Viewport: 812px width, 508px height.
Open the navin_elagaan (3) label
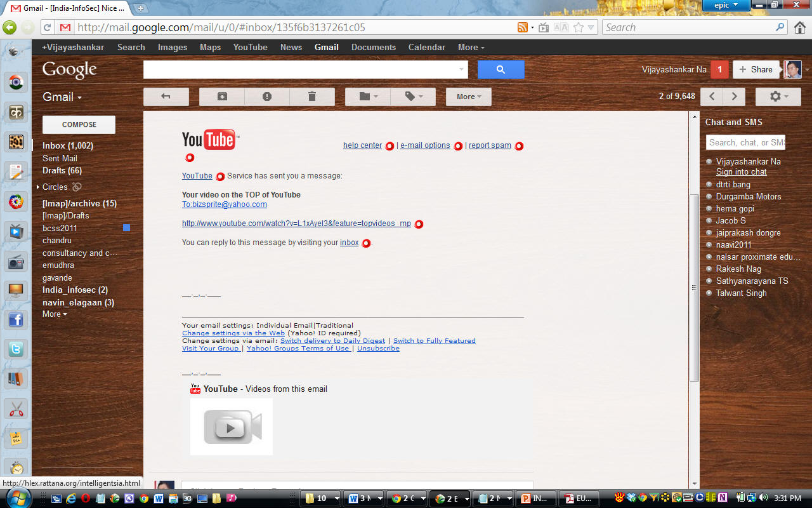[x=79, y=303]
